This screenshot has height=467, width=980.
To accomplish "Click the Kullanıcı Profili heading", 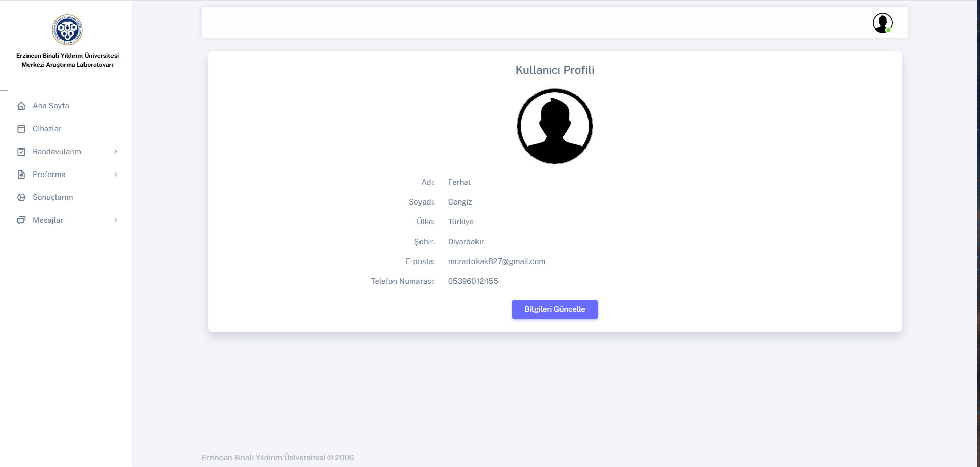I will [x=554, y=70].
